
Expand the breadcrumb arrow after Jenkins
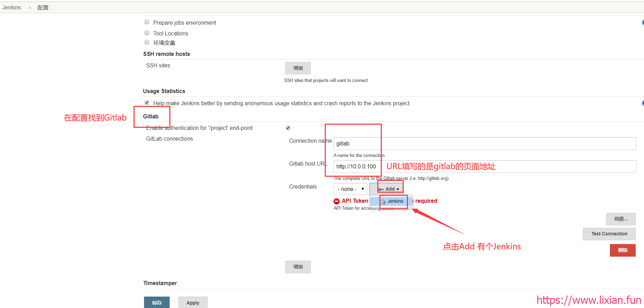[x=30, y=8]
